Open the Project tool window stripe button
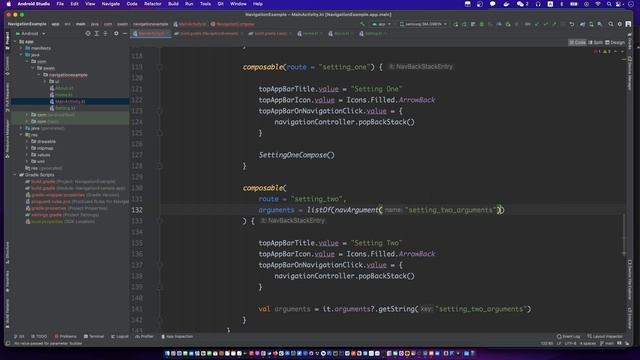The height and width of the screenshot is (360, 640). click(x=7, y=41)
